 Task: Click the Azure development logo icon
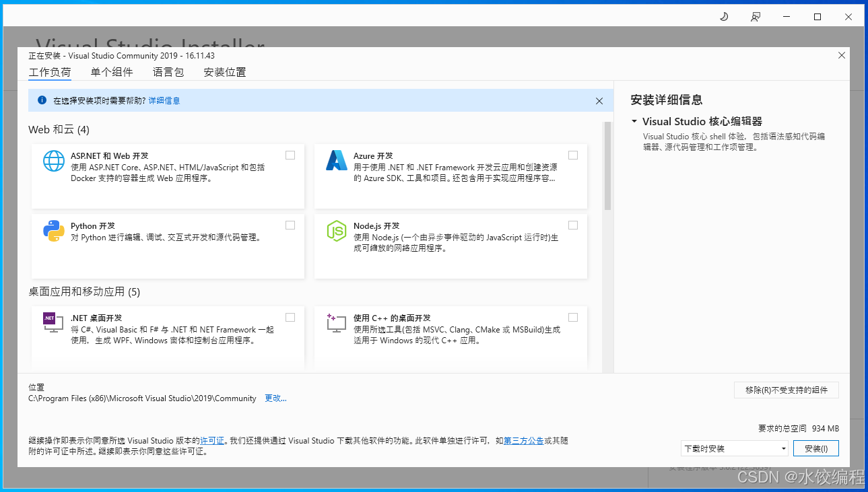point(336,161)
